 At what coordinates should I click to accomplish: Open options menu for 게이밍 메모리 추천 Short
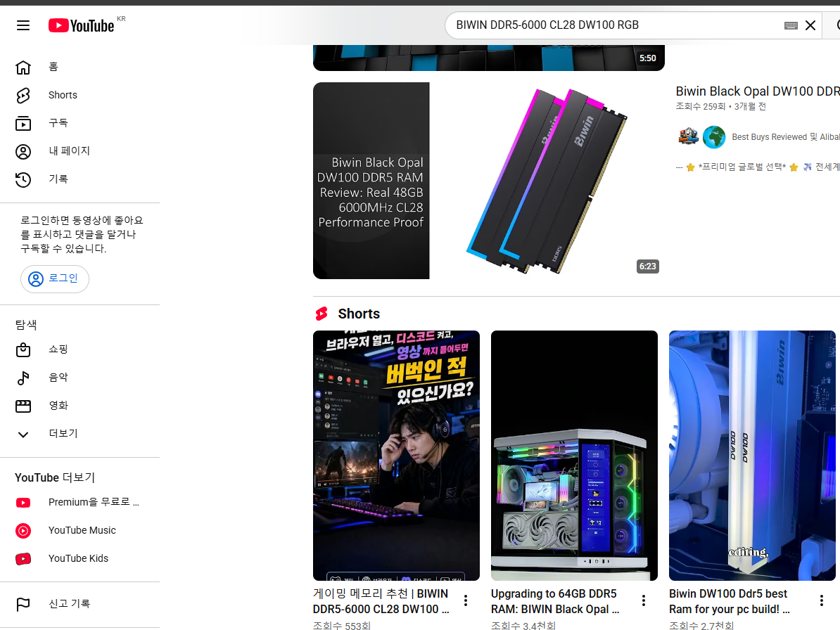466,600
